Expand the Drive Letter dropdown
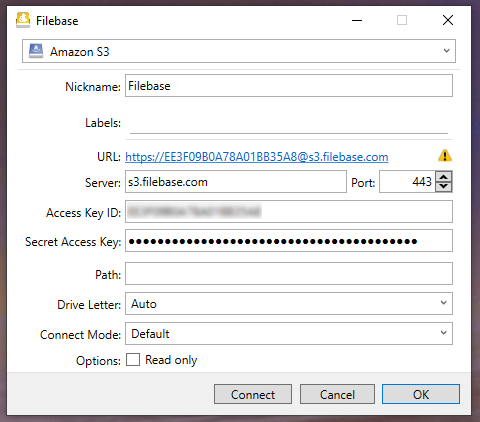The image size is (480, 422). [x=289, y=303]
